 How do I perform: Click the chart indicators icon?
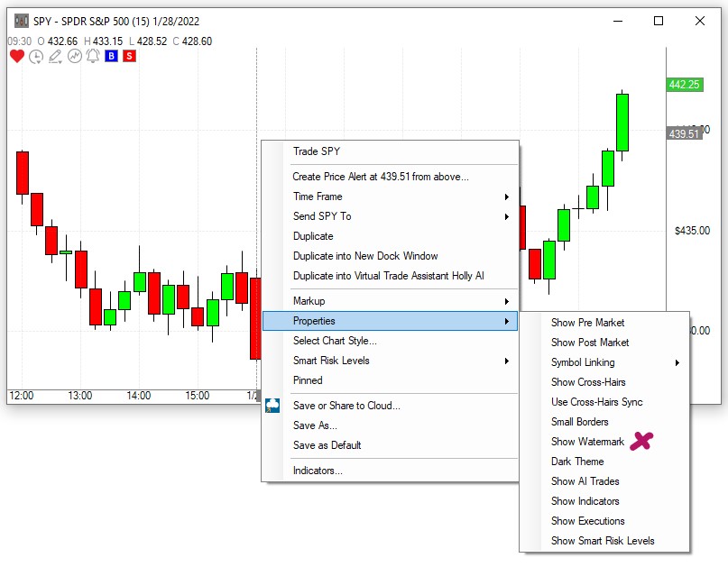tap(74, 56)
